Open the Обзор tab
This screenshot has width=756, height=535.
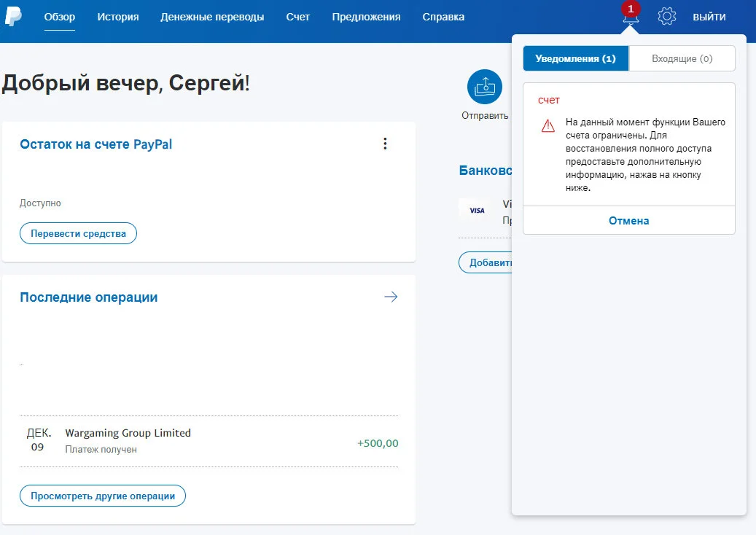60,17
